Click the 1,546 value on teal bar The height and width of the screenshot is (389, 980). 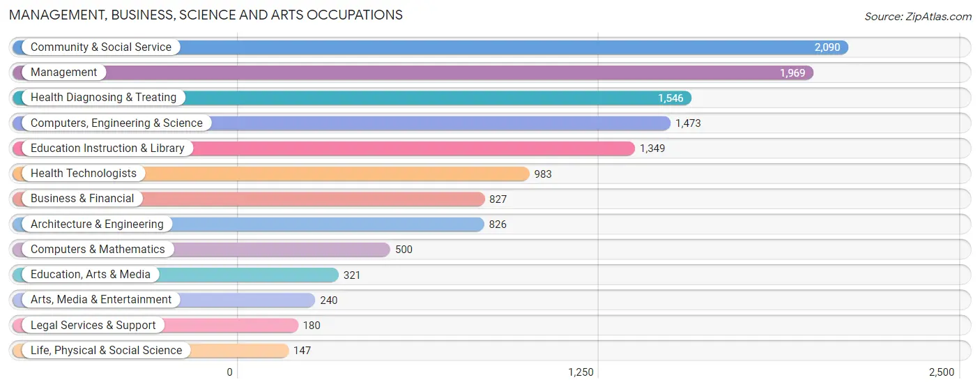671,98
